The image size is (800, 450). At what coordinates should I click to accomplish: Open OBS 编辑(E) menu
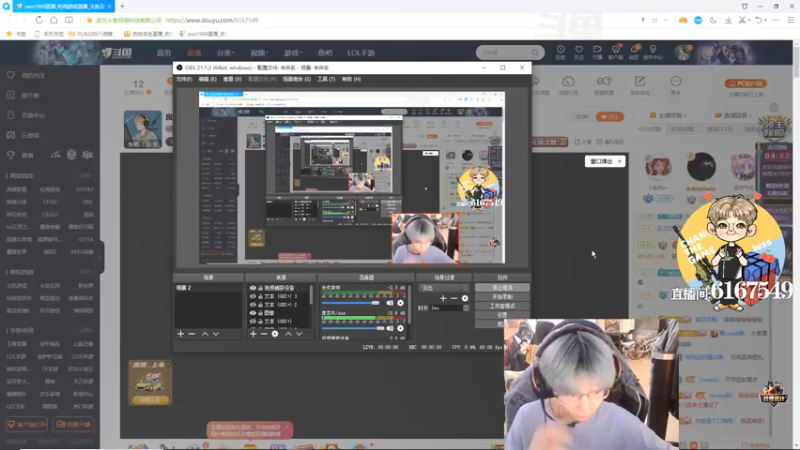click(x=207, y=79)
